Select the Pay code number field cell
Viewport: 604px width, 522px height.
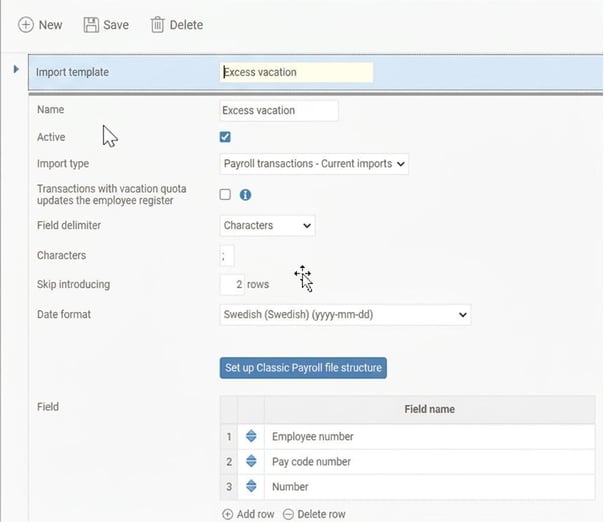(430, 462)
